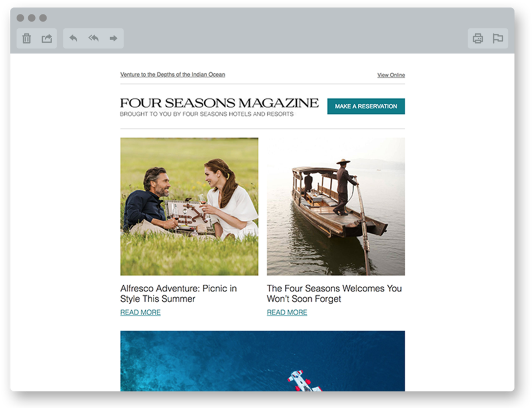Open READ MORE under 'Welcomes You Won't Soon Forget'

tap(287, 313)
